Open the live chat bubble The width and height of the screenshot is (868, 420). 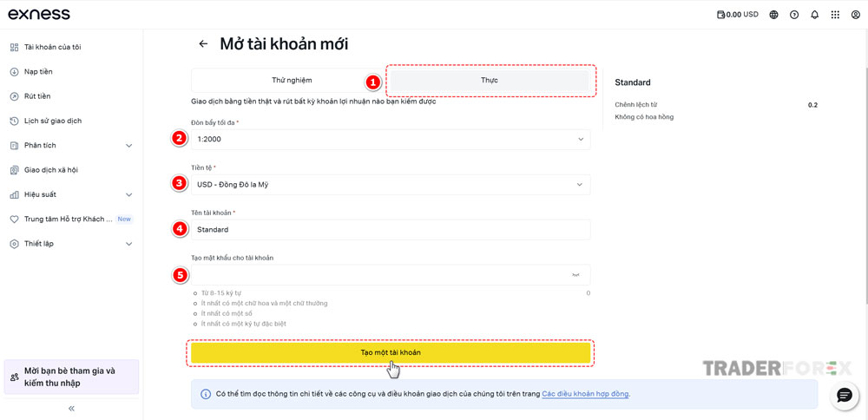(x=845, y=395)
